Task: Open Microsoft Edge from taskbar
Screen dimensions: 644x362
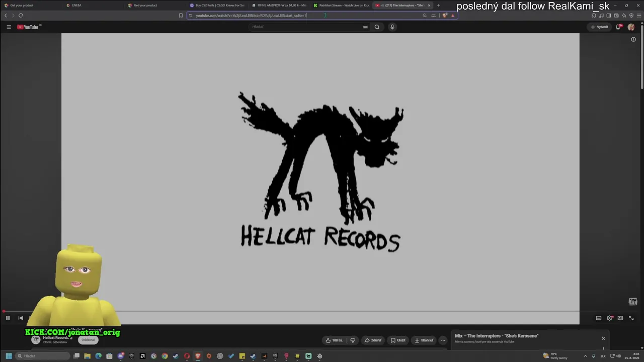Action: [98, 356]
